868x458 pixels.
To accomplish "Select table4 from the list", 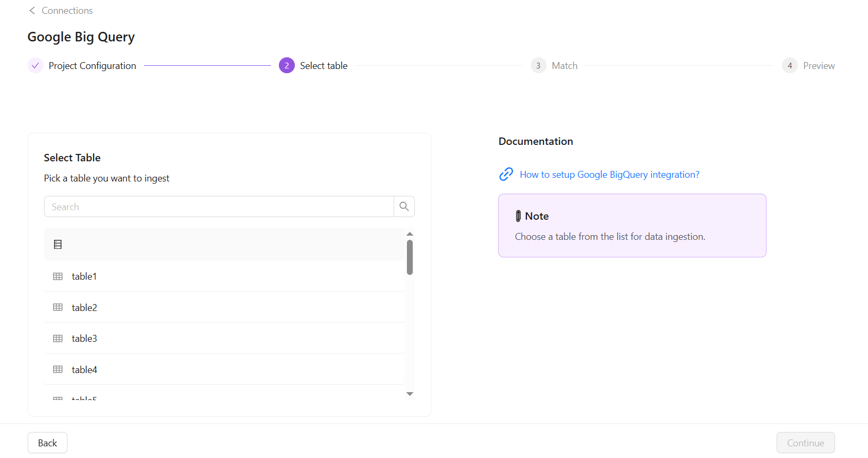I will click(224, 370).
